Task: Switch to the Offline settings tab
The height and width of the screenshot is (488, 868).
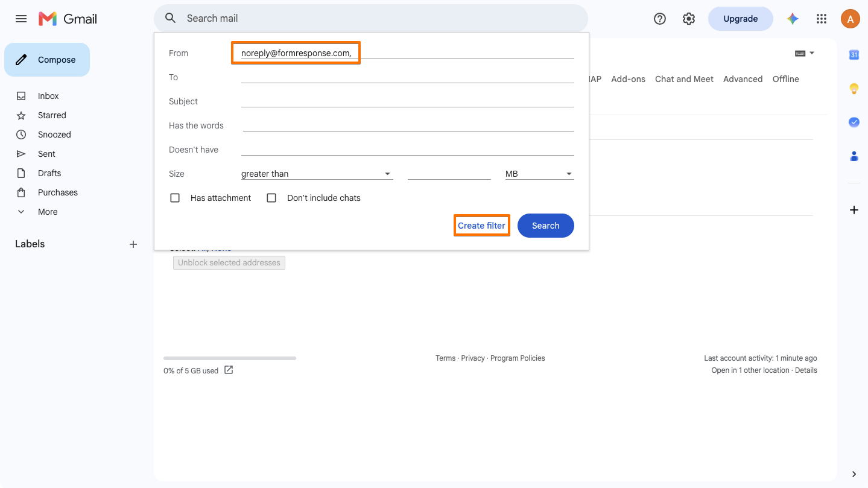Action: (785, 79)
